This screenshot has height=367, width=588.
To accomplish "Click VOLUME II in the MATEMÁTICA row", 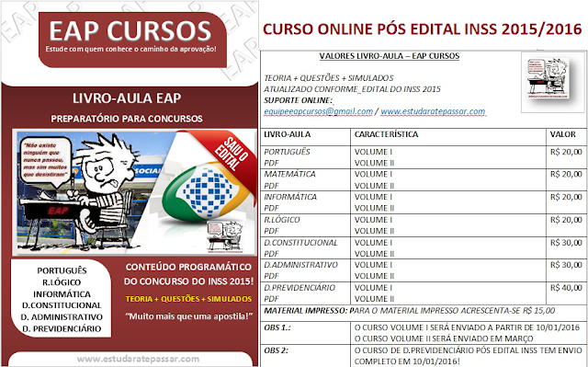I will tap(374, 186).
